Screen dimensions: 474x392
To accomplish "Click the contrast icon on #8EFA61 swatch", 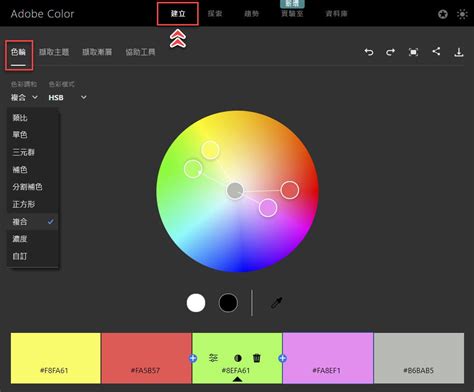I will click(238, 358).
